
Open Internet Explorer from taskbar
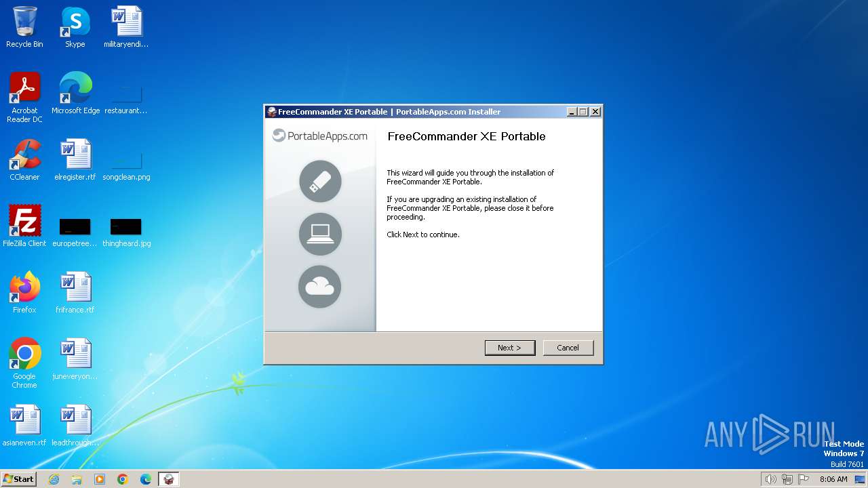click(x=54, y=479)
